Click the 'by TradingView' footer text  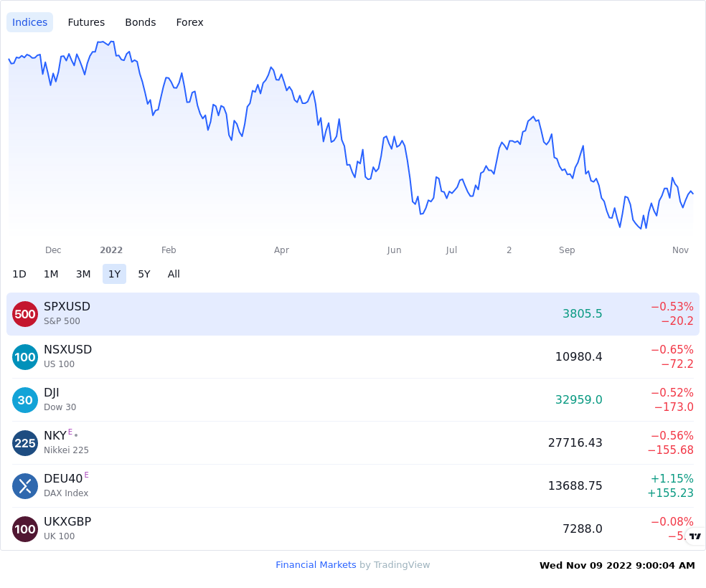[395, 564]
